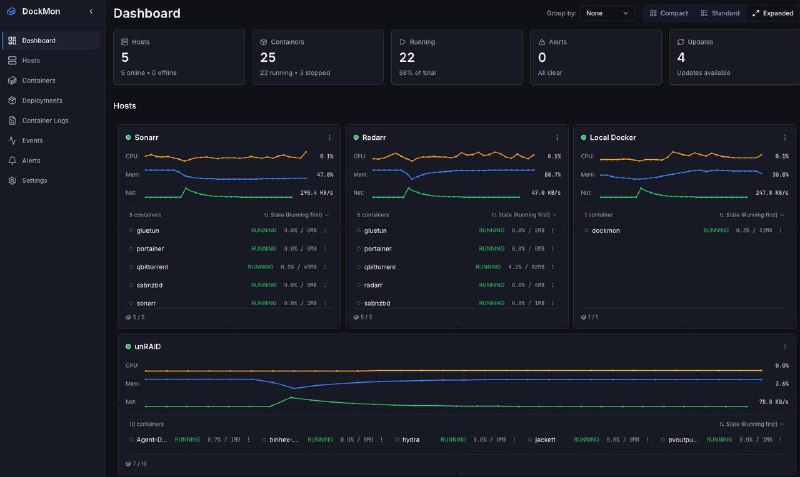Image resolution: width=800 pixels, height=477 pixels.
Task: Collapse the sidebar with the chevron
Action: tap(91, 11)
